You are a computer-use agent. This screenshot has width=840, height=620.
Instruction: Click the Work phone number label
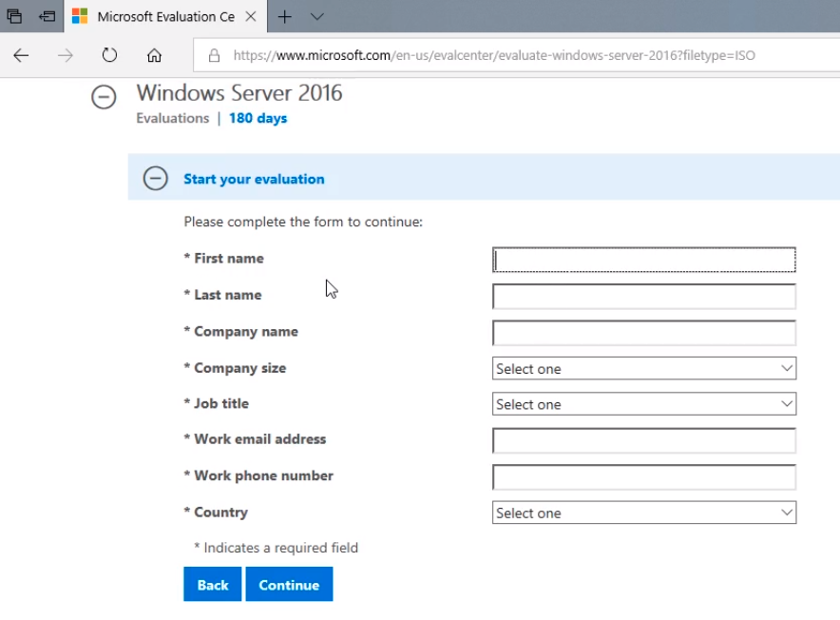pyautogui.click(x=263, y=475)
